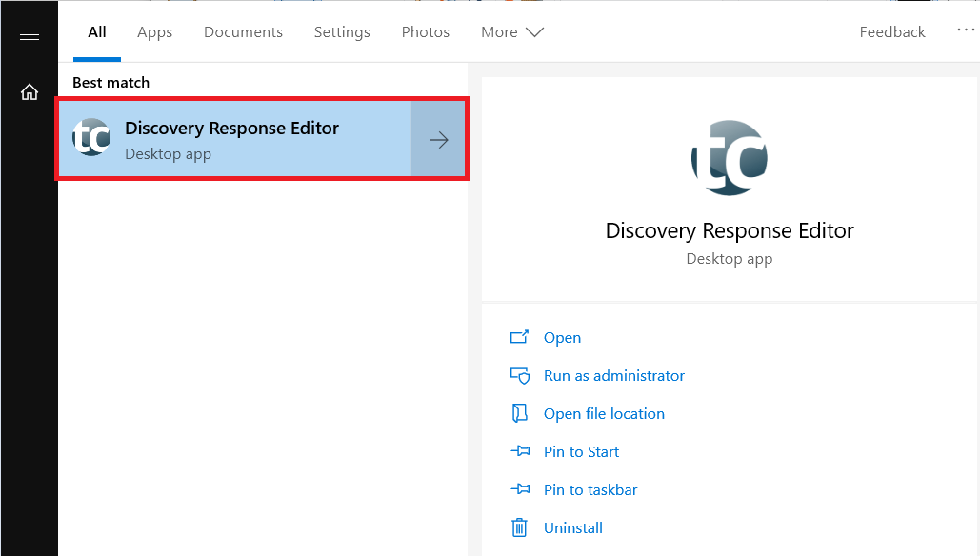Click the pin icon beside Pin to Start
Screen dimensions: 980x556
click(x=519, y=452)
